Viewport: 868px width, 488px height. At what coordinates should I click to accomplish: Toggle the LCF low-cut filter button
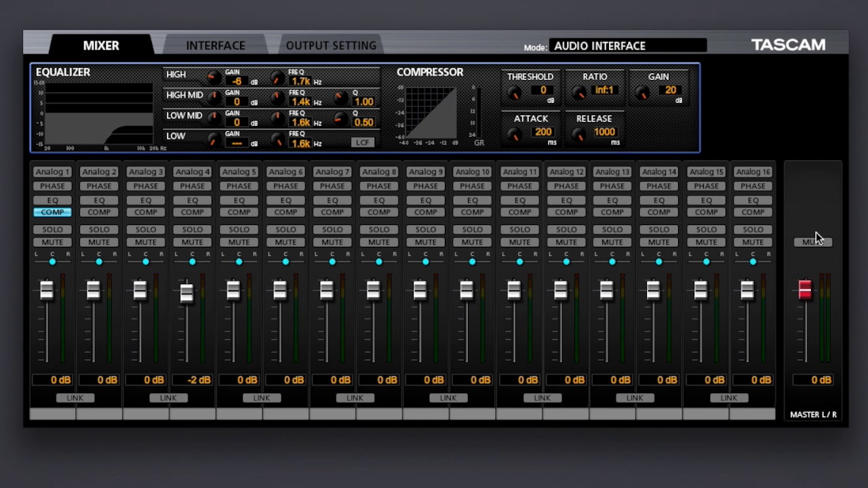tap(363, 142)
